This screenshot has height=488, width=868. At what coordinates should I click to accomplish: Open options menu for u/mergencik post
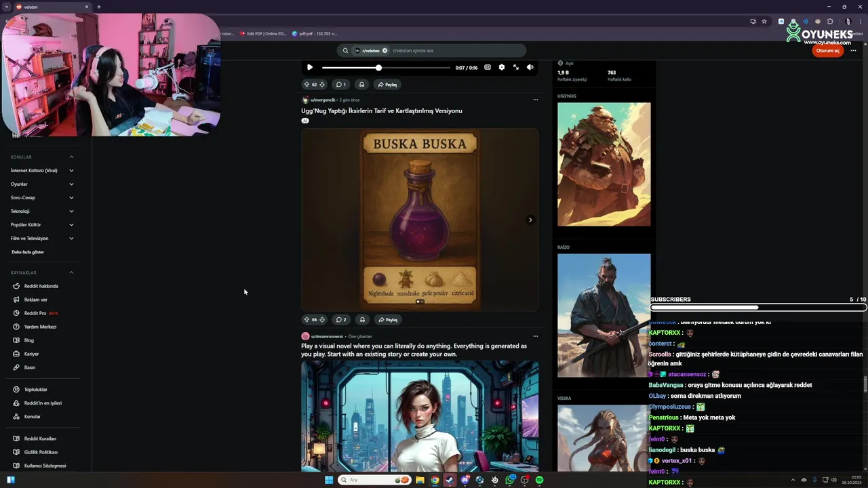535,100
